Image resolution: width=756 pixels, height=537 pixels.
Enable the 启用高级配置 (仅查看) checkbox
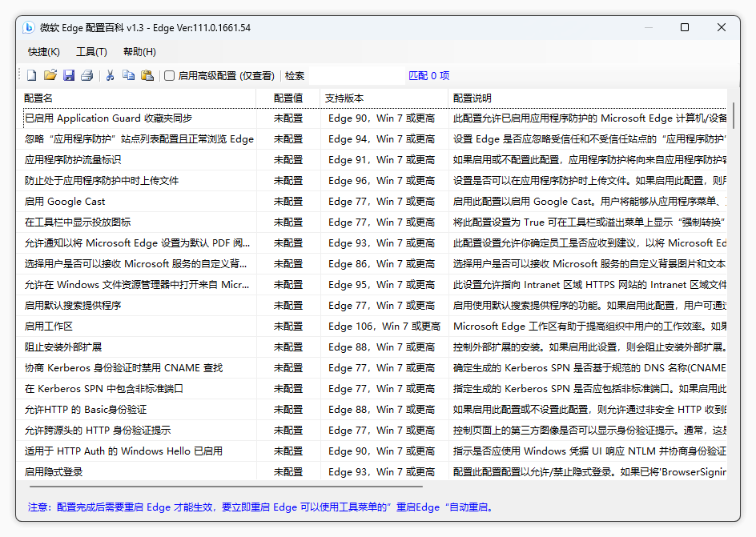tap(170, 76)
